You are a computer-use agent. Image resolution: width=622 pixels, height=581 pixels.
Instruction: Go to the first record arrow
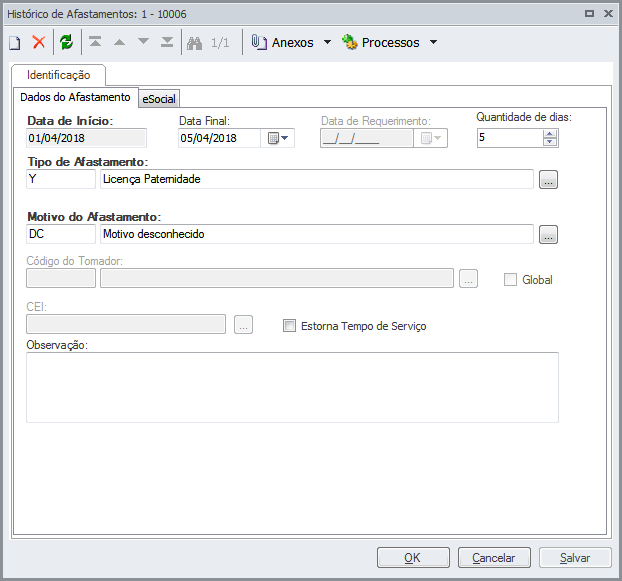tap(95, 42)
